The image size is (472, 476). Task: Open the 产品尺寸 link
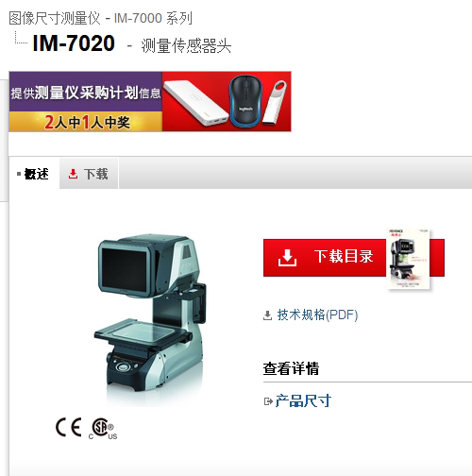(303, 401)
